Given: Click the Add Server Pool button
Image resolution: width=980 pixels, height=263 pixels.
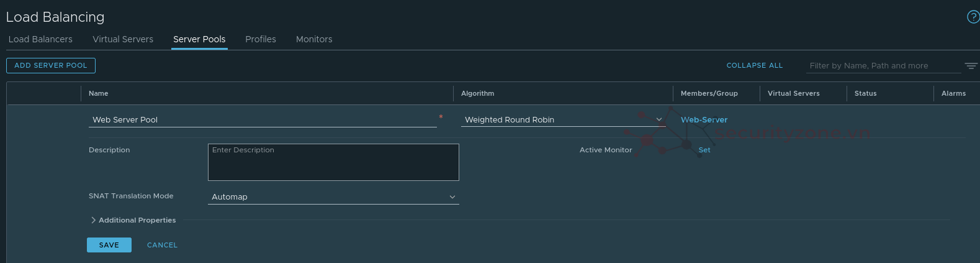Looking at the screenshot, I should 51,65.
